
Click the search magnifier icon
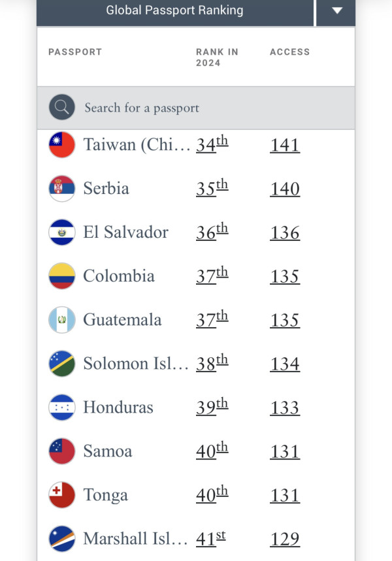pyautogui.click(x=62, y=108)
